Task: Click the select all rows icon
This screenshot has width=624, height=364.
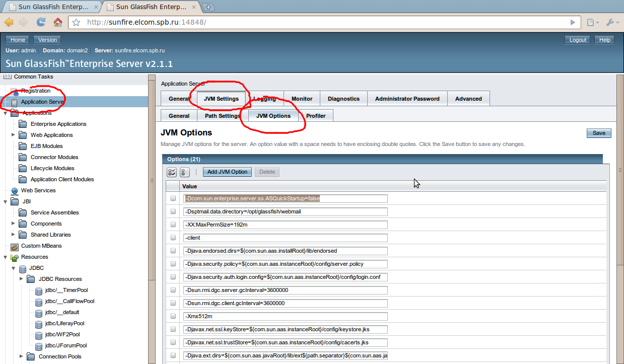Action: tap(172, 172)
